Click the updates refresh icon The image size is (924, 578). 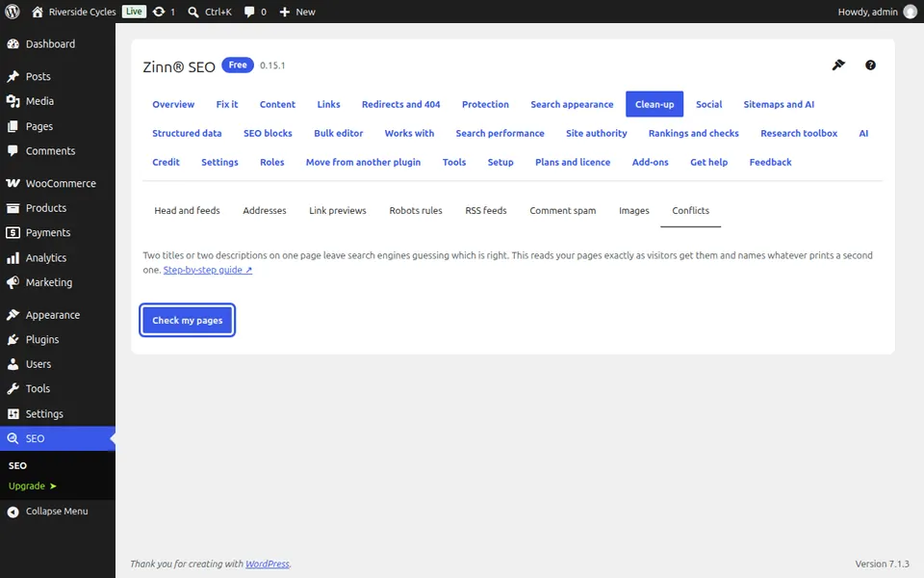(159, 12)
